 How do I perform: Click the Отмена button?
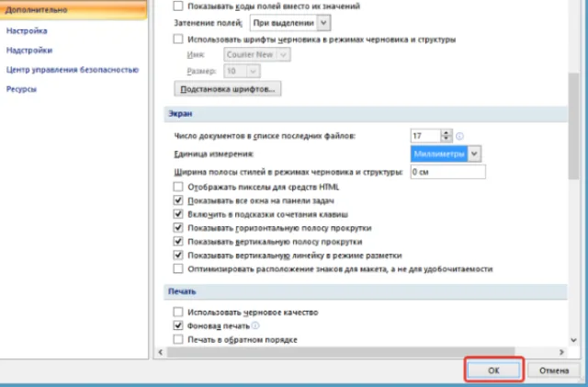[554, 370]
